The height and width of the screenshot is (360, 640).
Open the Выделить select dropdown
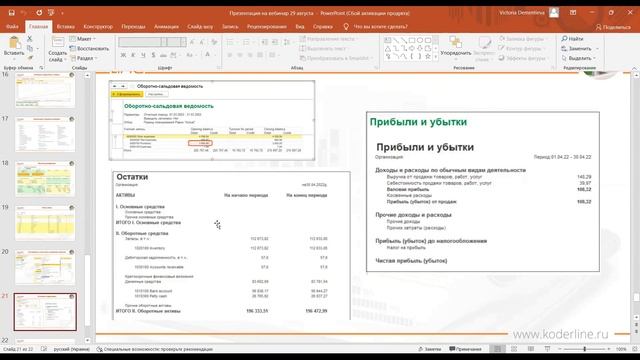pyautogui.click(x=579, y=58)
